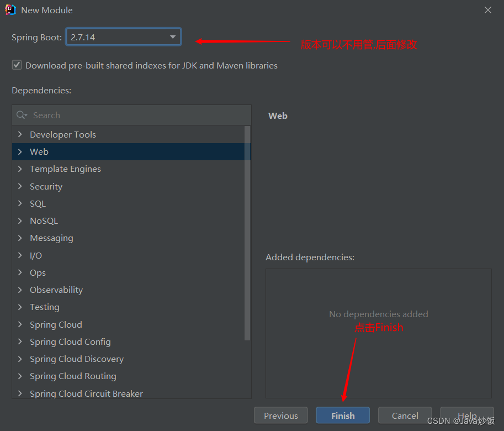Select the Testing row
This screenshot has height=431, width=504.
point(128,307)
